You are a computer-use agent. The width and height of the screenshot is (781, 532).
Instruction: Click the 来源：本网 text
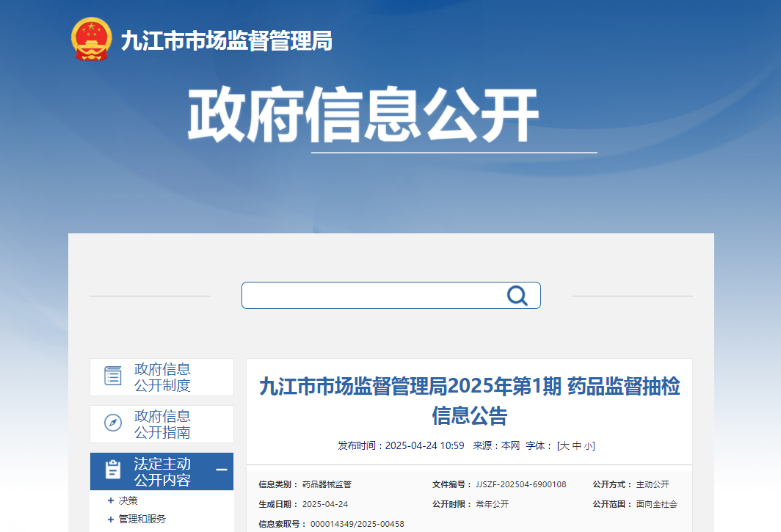496,446
